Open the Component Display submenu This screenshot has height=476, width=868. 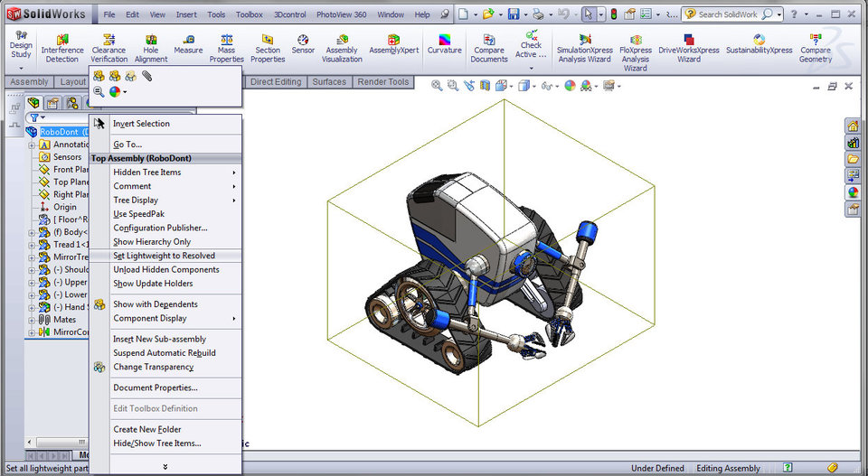click(165, 319)
